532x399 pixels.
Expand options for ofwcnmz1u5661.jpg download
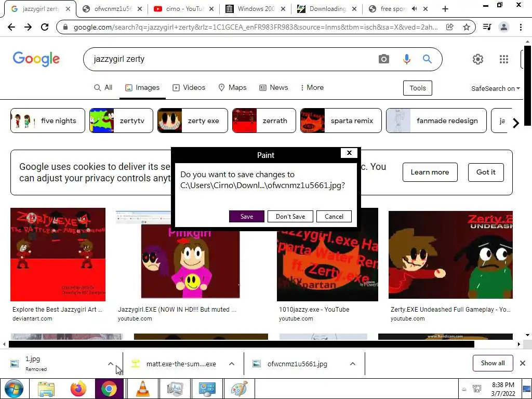pos(353,364)
